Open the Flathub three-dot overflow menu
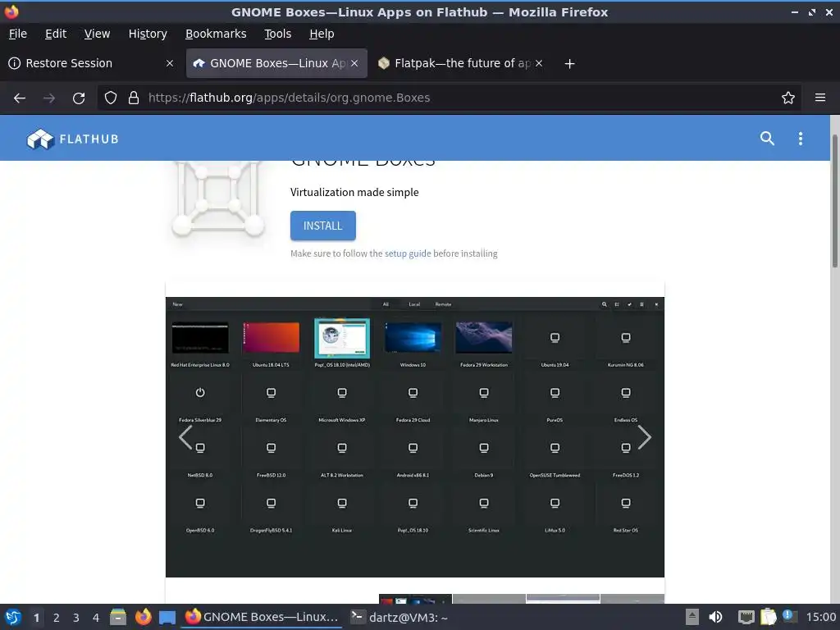 [801, 138]
